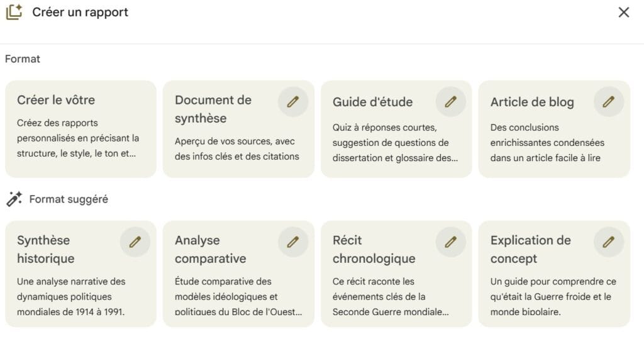Screen dimensions: 644x339
Task: Click the pencil icon on Document de synthèse
Action: point(292,102)
